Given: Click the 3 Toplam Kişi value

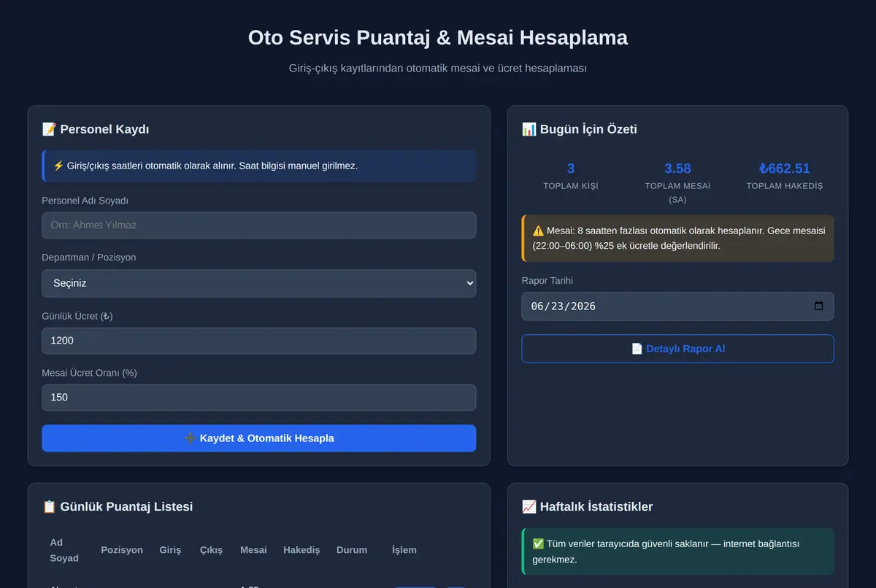Looking at the screenshot, I should pyautogui.click(x=571, y=169).
